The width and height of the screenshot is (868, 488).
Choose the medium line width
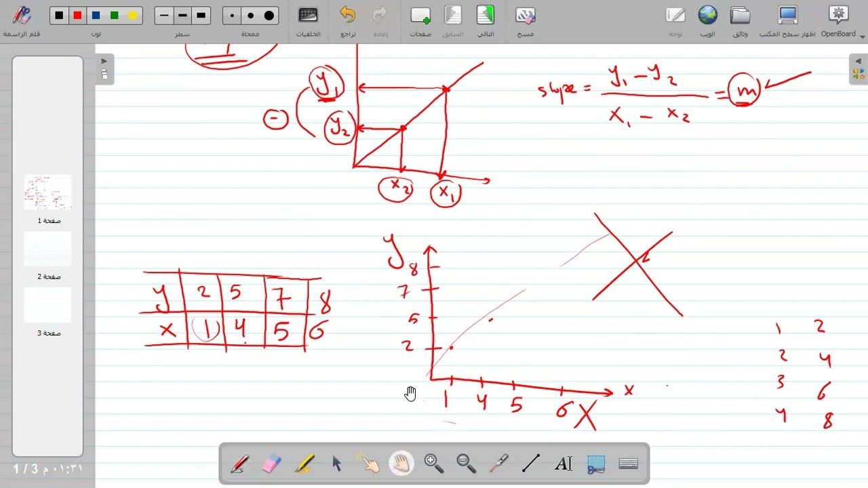(x=182, y=16)
